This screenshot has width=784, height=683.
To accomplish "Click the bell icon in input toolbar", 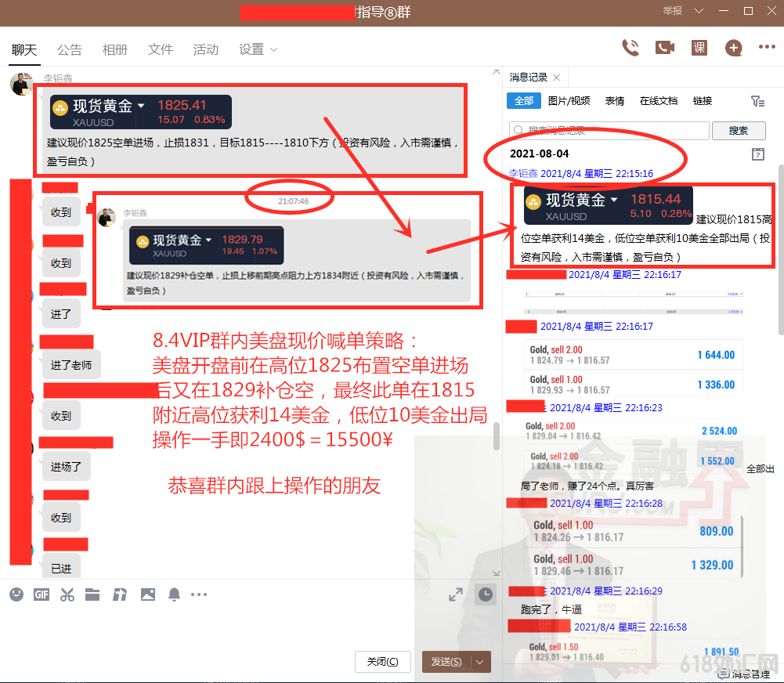I will (174, 594).
